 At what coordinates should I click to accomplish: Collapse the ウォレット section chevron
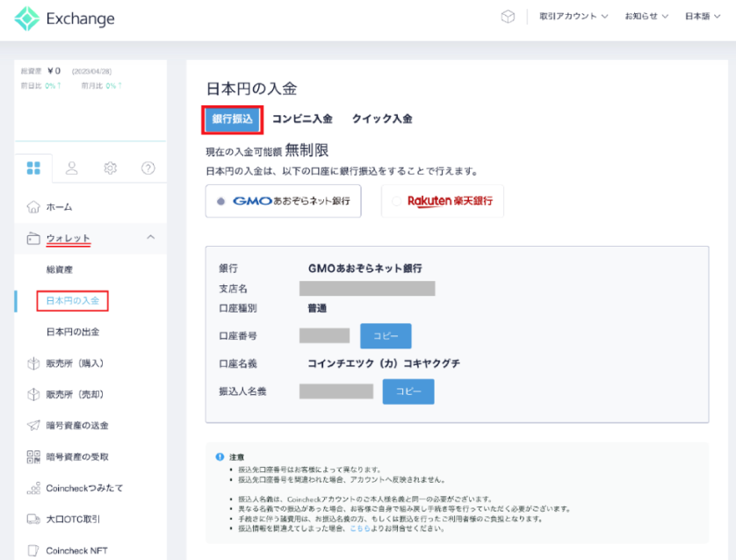pyautogui.click(x=151, y=237)
